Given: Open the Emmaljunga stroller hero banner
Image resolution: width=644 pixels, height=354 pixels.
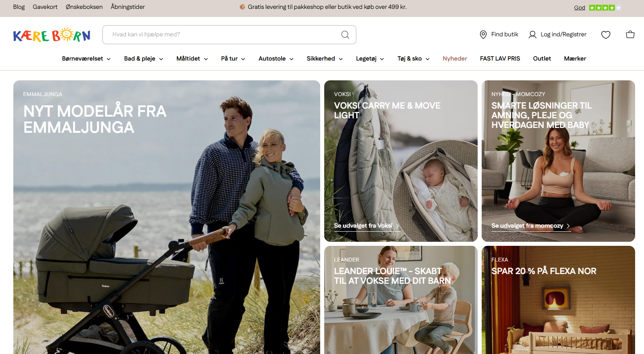Looking at the screenshot, I should [167, 217].
